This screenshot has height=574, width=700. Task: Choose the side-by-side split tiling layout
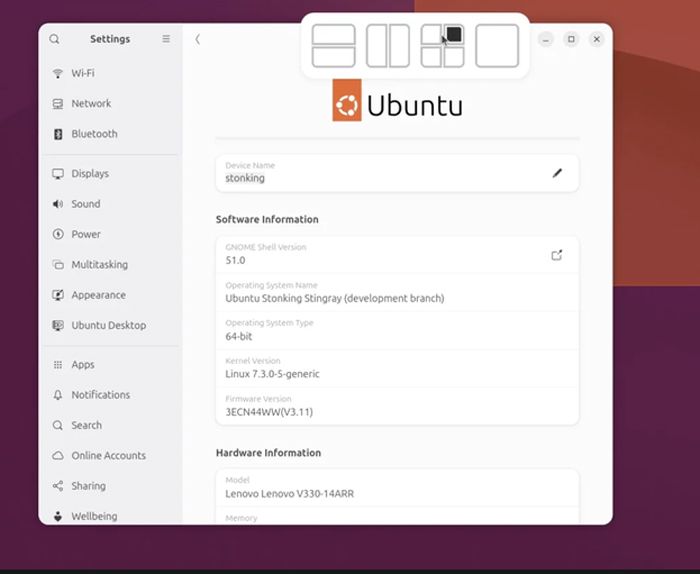(x=388, y=46)
